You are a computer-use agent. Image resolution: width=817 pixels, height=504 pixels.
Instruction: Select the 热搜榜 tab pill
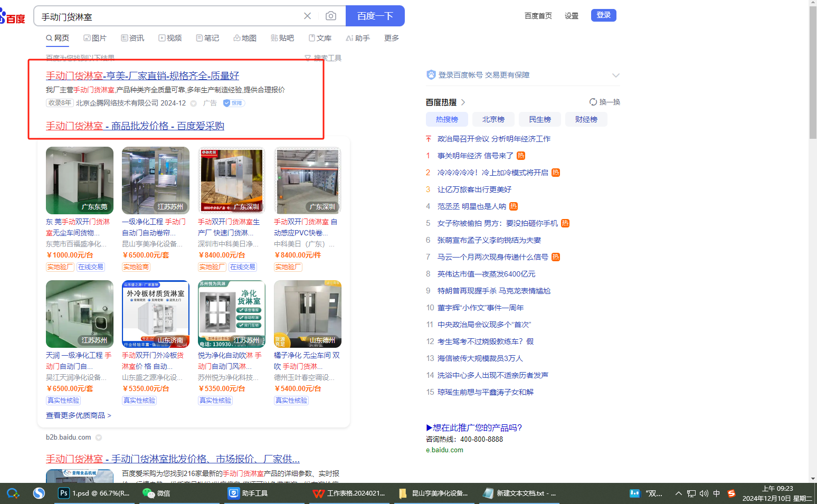[x=447, y=119]
